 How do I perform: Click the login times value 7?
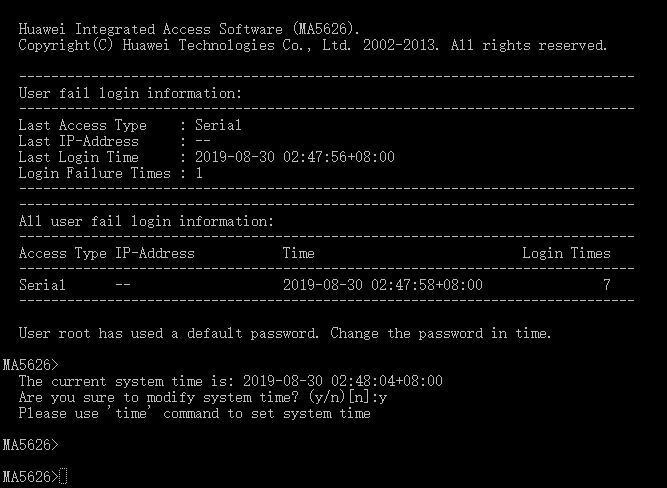pyautogui.click(x=606, y=285)
